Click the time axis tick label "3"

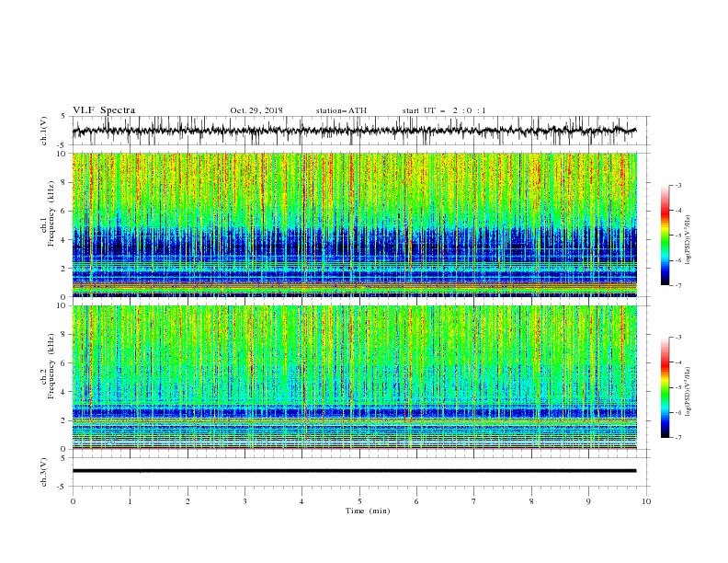(245, 501)
